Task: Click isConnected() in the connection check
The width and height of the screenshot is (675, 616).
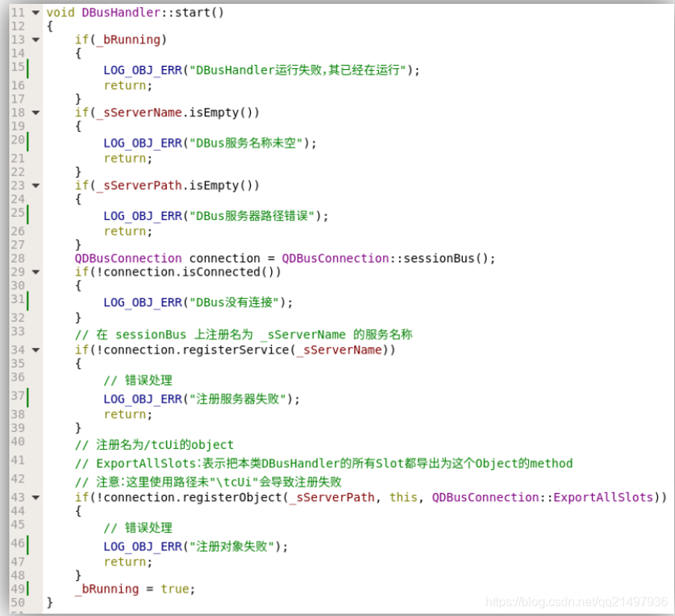Action: 228,272
